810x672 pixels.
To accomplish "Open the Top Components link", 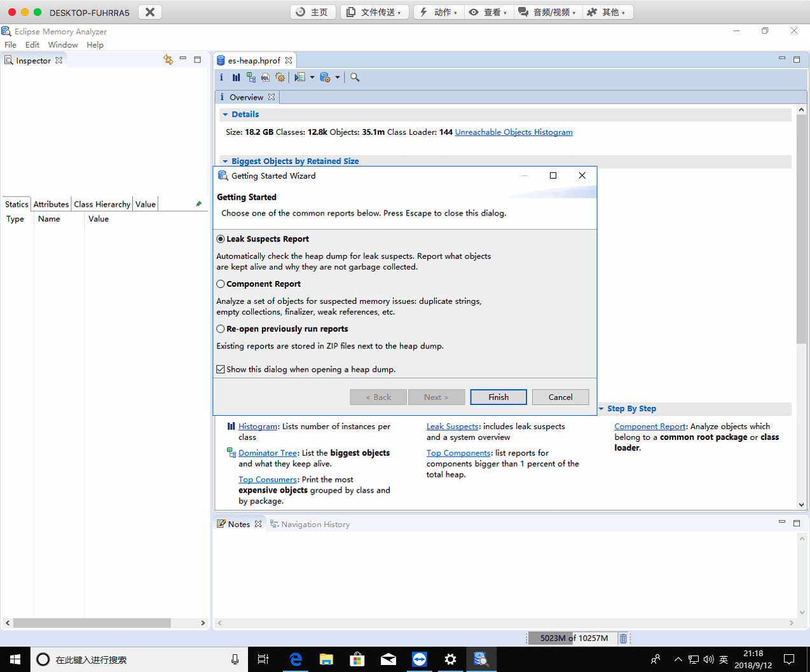I will pos(458,453).
